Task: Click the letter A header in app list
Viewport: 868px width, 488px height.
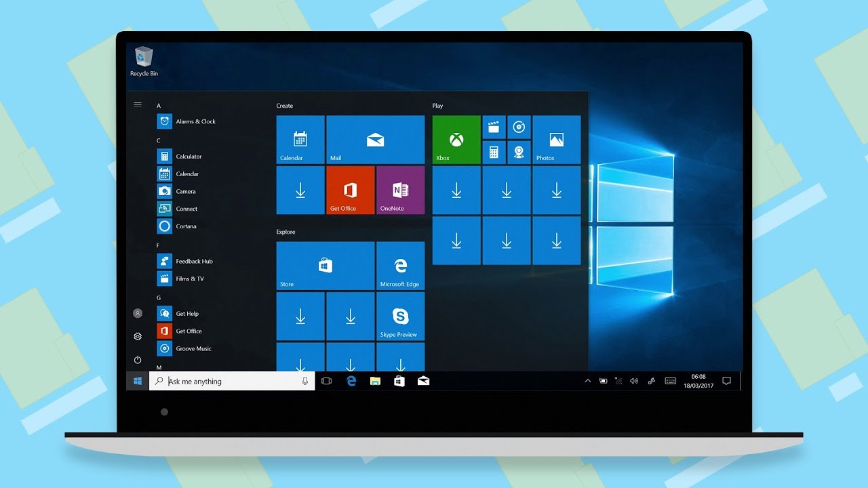Action: (159, 106)
